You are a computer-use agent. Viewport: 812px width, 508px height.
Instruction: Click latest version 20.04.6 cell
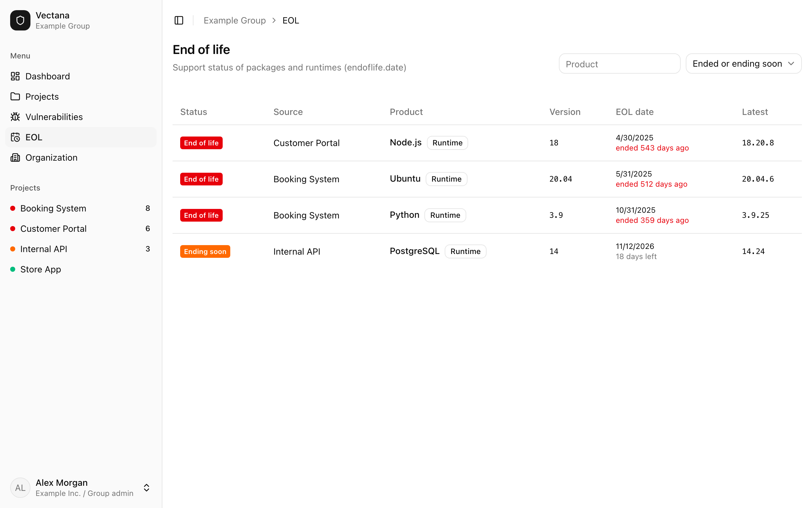[758, 179]
